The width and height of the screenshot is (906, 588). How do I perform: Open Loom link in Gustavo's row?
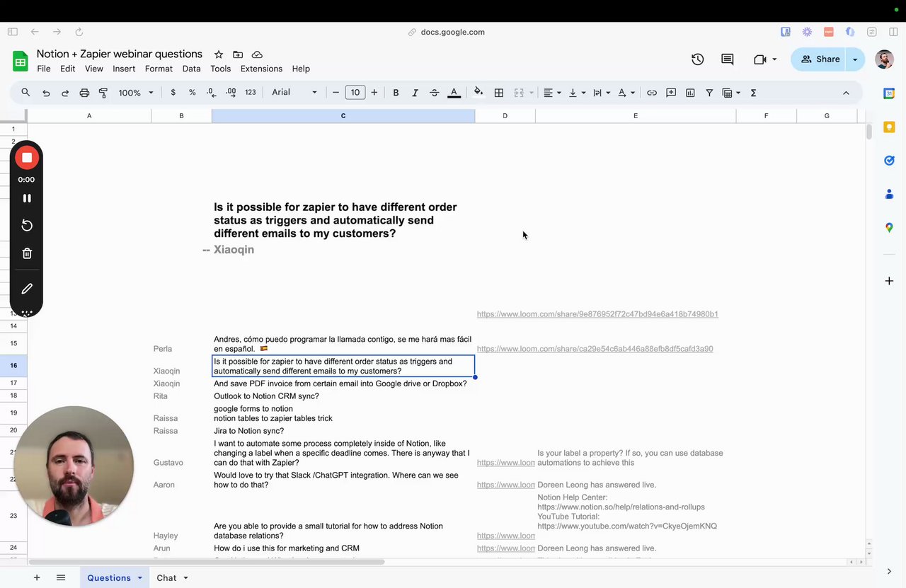506,463
